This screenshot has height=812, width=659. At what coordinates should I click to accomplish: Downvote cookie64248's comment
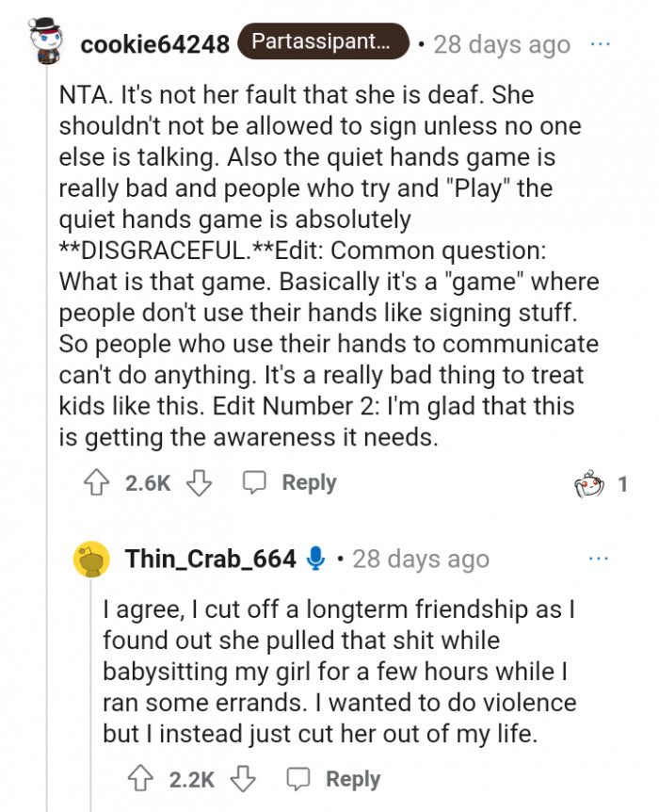point(198,483)
